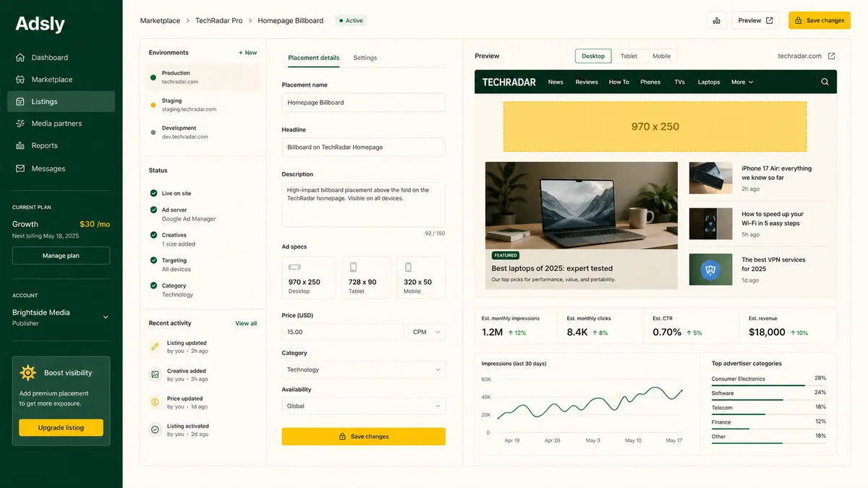Click the Listing updated pencil icon
The height and width of the screenshot is (488, 868).
(x=155, y=346)
